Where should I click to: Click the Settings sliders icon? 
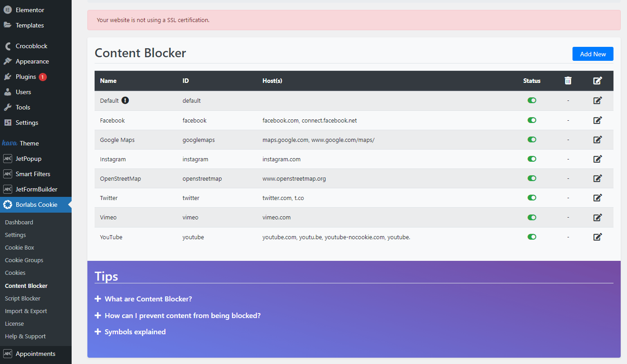[x=7, y=123]
